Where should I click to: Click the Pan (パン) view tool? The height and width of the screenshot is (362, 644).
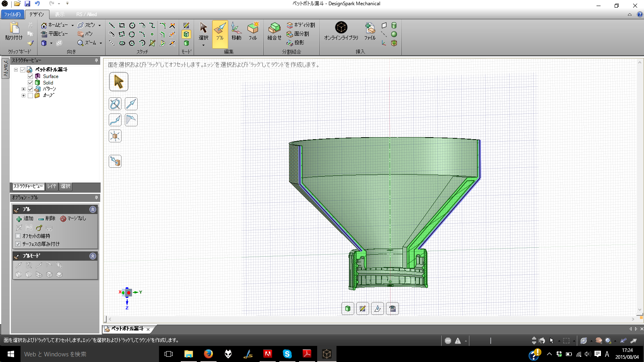point(85,34)
